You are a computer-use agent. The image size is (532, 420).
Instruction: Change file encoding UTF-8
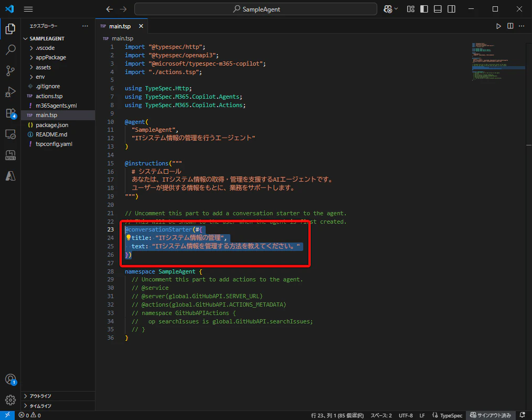click(406, 415)
